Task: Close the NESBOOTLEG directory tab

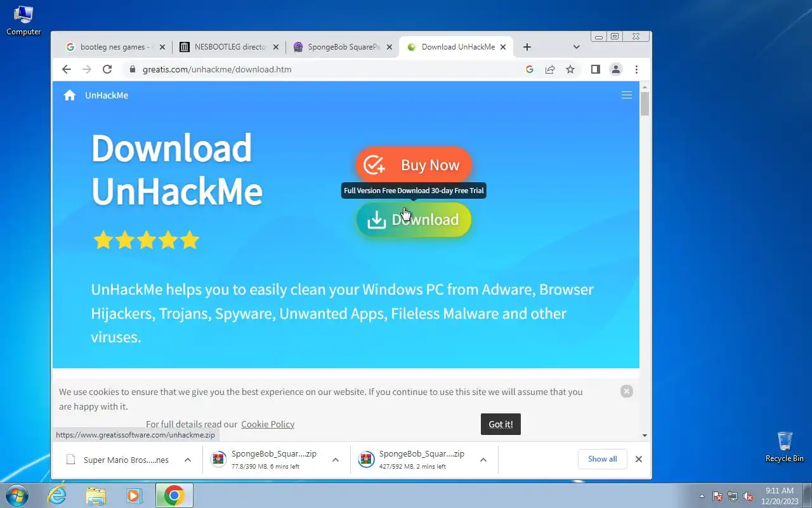Action: point(276,47)
